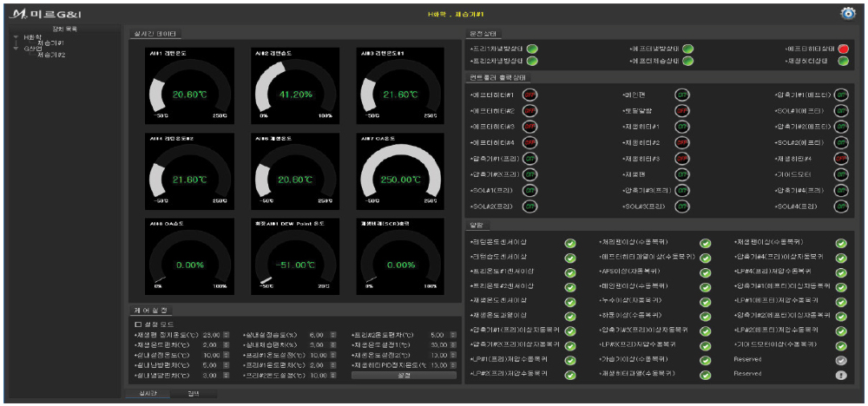The image size is (868, 406).
Task: Click the AI#8 OA습도 gauge showing 0.00%
Action: (188, 257)
